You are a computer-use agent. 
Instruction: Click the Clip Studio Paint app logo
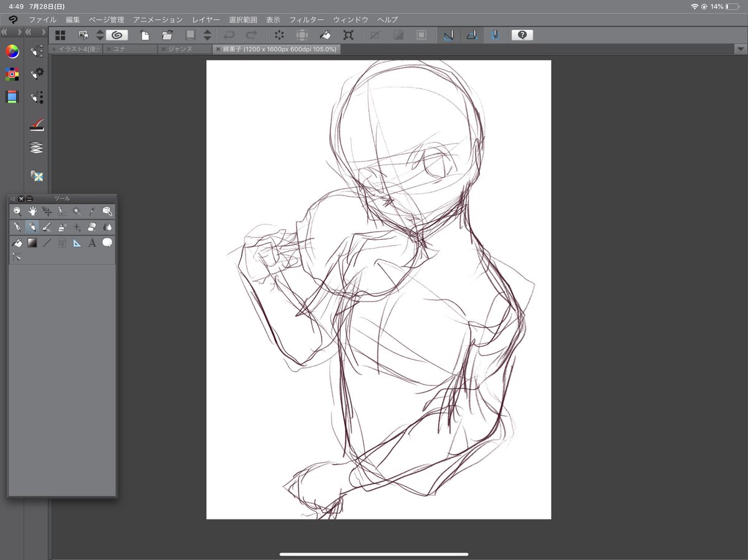[13, 20]
